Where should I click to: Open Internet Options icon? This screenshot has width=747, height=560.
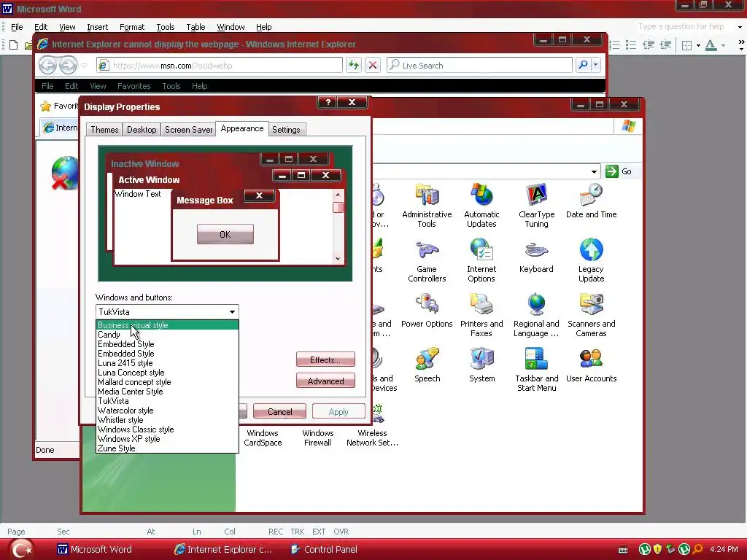click(x=481, y=260)
